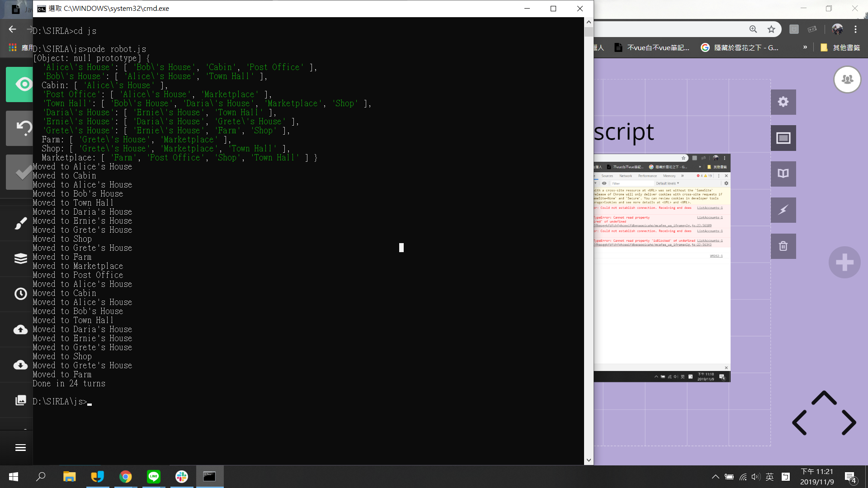Expand the bookmarks overflow double chevron

pos(805,47)
